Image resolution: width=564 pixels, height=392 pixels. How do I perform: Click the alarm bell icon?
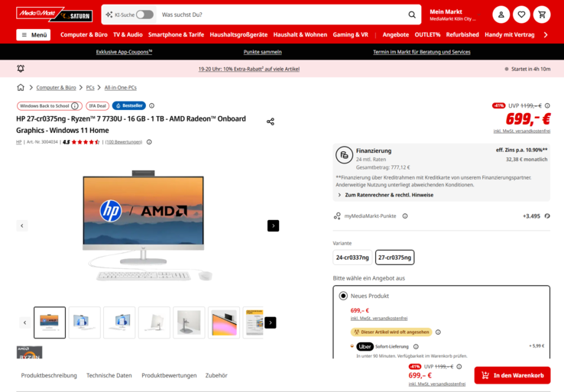coord(21,68)
